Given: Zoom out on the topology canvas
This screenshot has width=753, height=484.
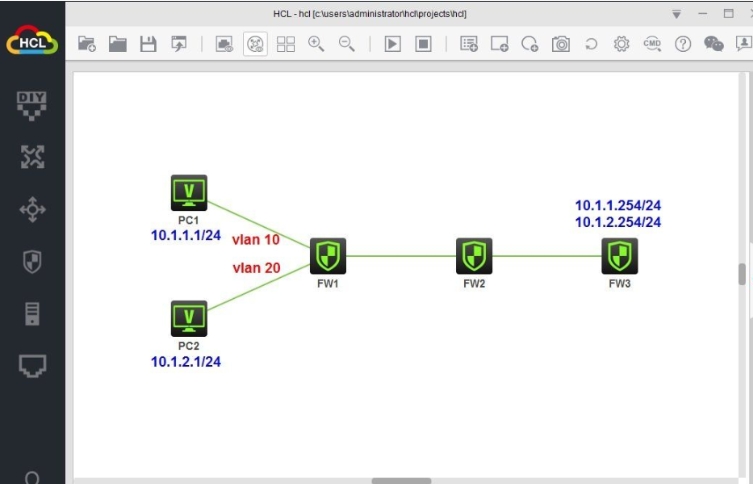Looking at the screenshot, I should point(347,44).
